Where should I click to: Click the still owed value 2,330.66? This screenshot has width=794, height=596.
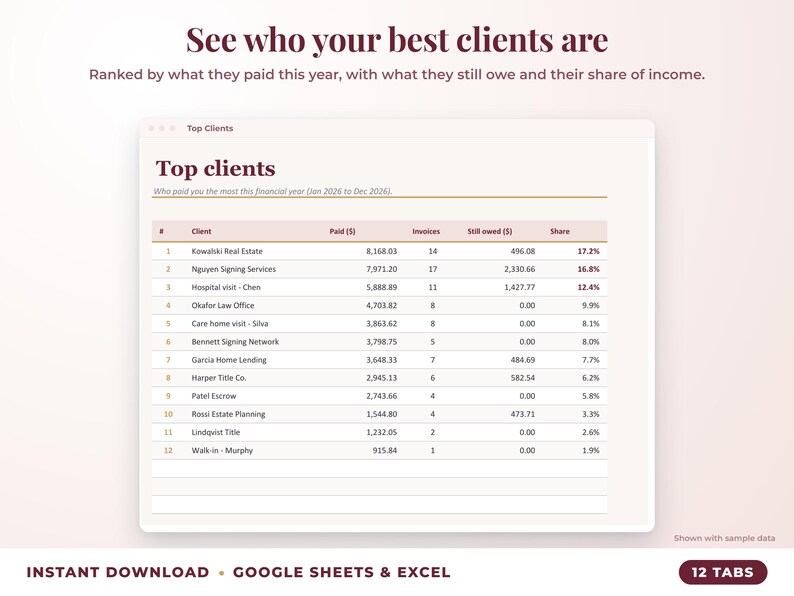pos(520,269)
